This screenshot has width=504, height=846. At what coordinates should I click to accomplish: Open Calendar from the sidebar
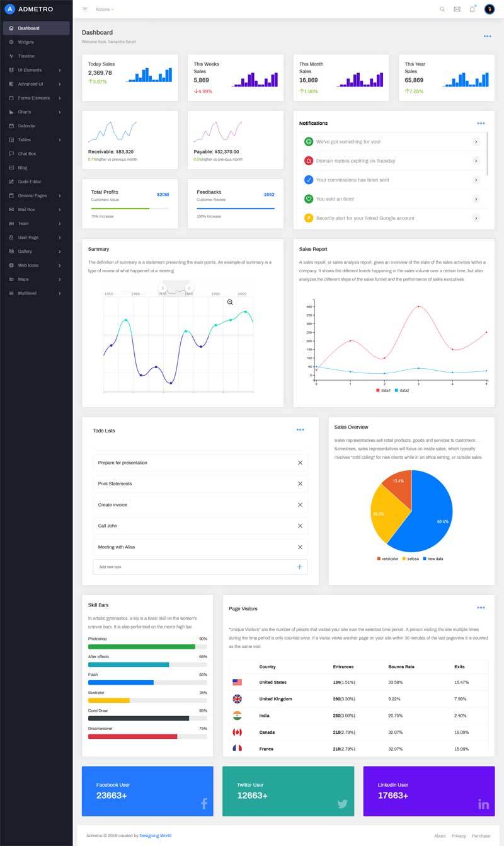(x=26, y=125)
